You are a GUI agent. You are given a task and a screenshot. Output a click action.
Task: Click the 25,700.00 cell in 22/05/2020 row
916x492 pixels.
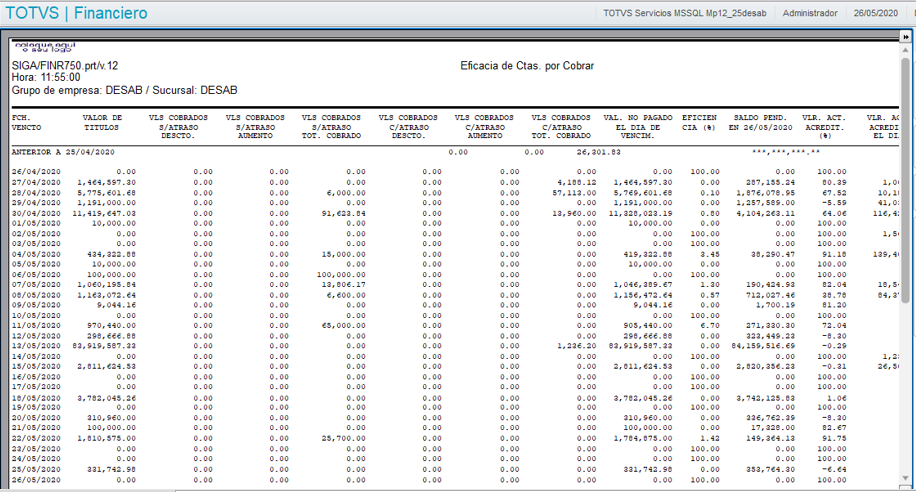(344, 438)
